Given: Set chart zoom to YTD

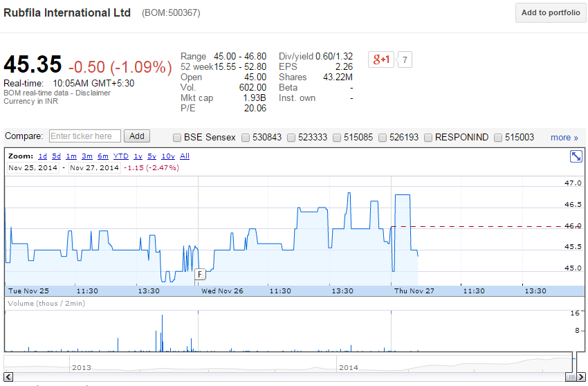Looking at the screenshot, I should tap(121, 156).
